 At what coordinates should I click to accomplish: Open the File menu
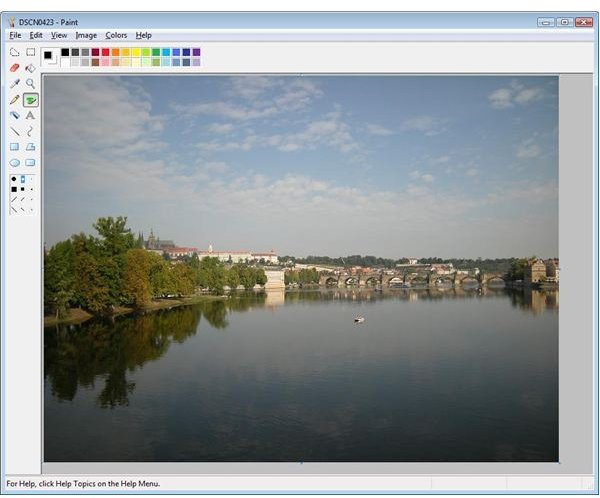[15, 35]
